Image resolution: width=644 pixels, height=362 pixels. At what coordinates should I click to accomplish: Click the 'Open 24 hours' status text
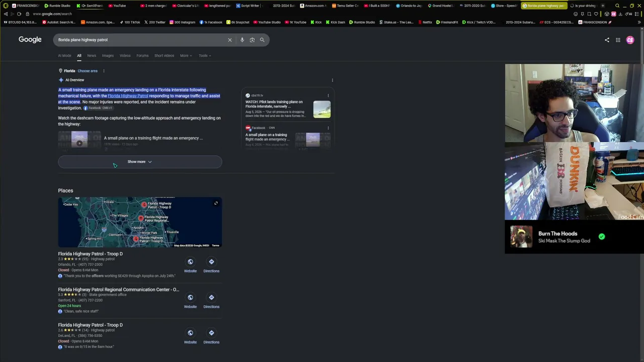point(69,306)
